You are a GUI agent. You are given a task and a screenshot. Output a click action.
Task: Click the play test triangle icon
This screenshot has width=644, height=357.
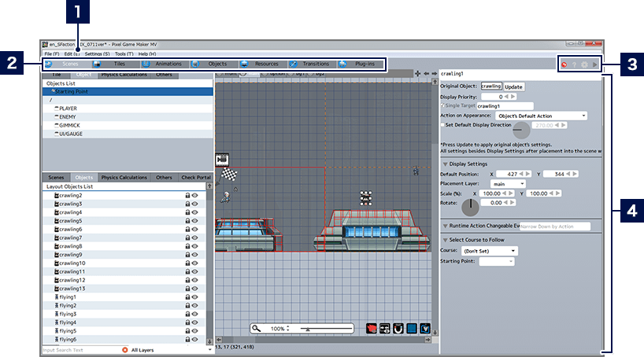tap(594, 64)
